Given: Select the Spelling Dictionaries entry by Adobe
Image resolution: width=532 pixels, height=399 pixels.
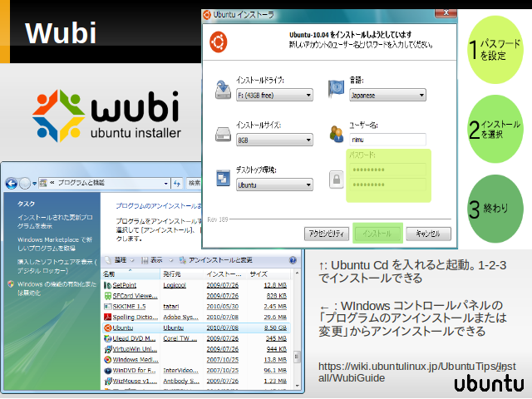Looking at the screenshot, I should [x=196, y=318].
